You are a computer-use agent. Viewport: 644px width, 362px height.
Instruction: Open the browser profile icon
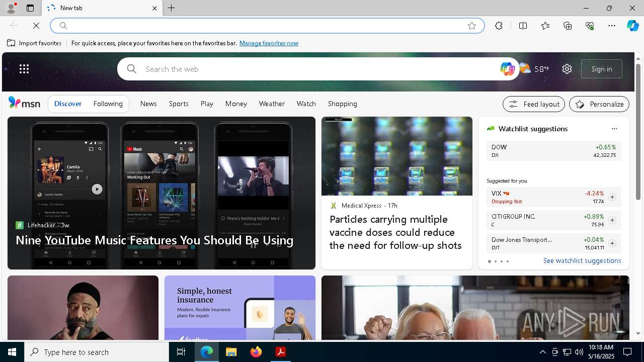click(11, 8)
